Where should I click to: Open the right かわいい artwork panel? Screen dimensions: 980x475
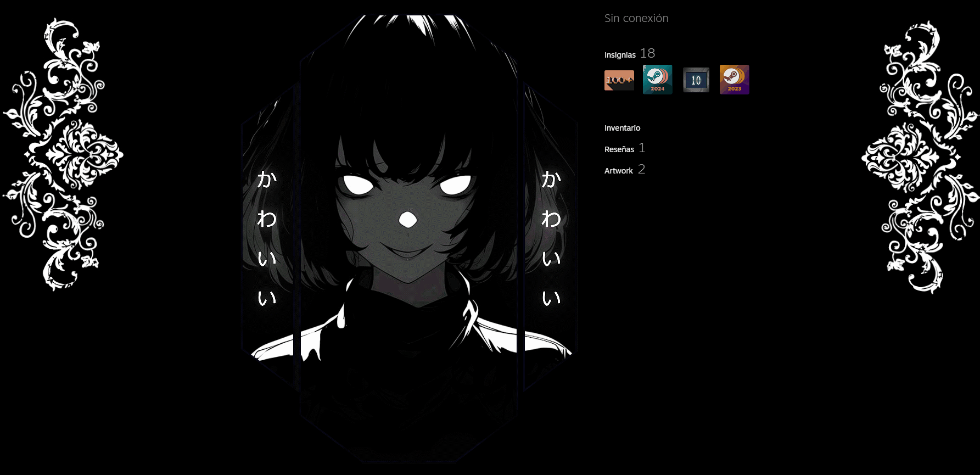(551, 237)
